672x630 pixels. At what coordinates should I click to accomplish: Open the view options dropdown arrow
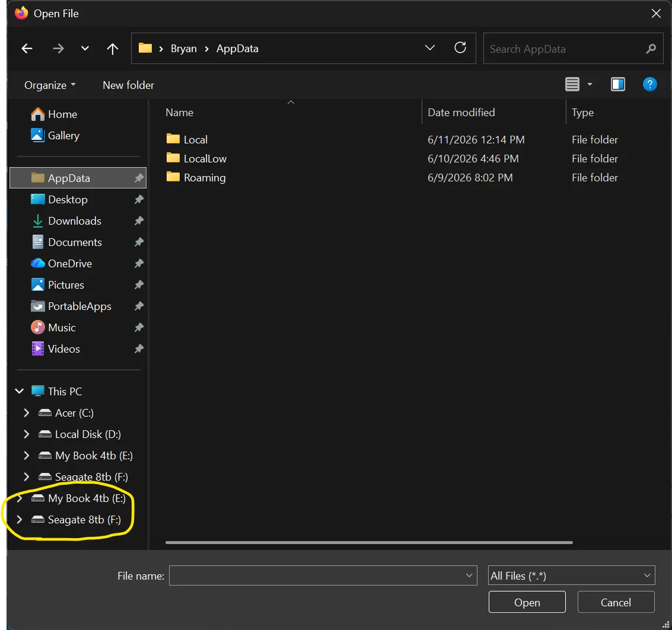pyautogui.click(x=590, y=84)
